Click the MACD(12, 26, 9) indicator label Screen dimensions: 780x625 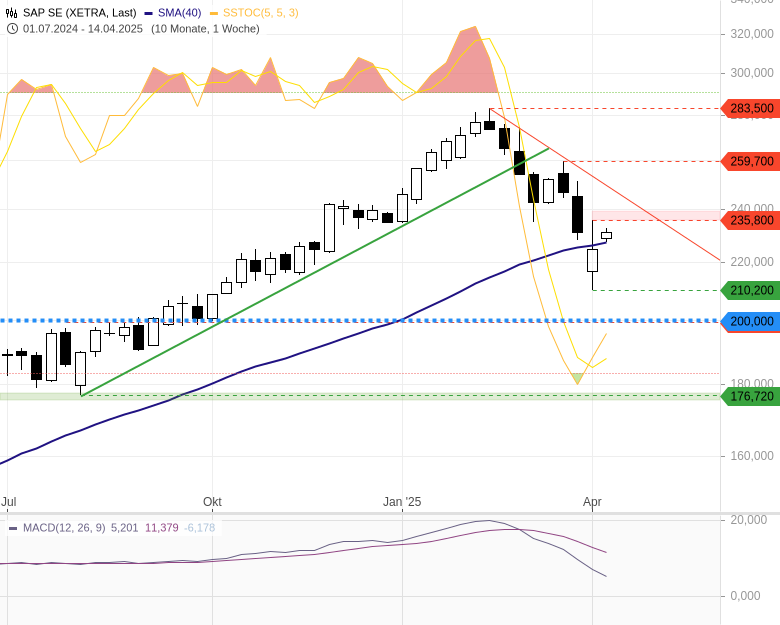[x=64, y=528]
